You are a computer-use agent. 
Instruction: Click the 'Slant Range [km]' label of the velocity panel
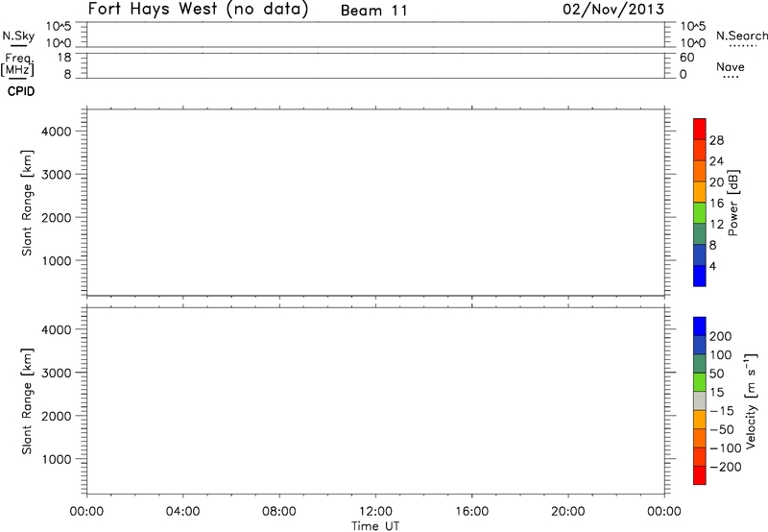[x=27, y=401]
